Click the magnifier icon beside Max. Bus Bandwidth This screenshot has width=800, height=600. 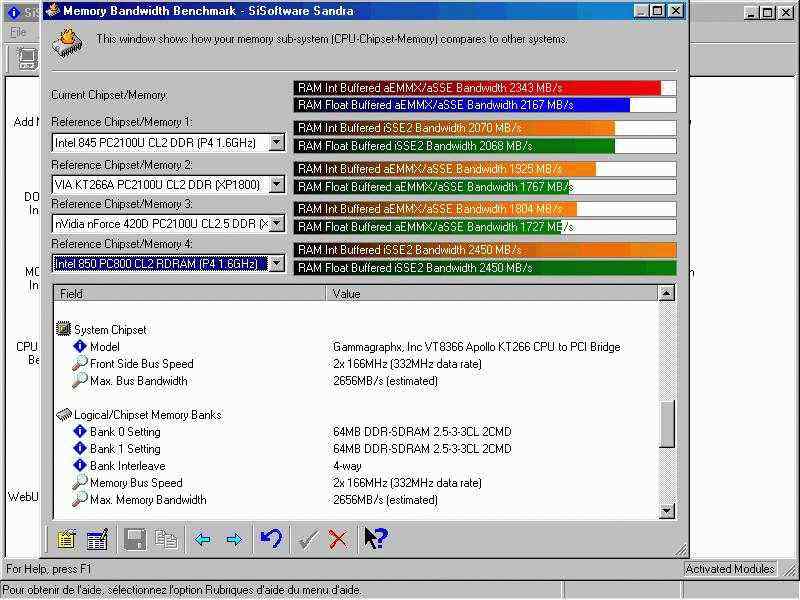tap(80, 381)
